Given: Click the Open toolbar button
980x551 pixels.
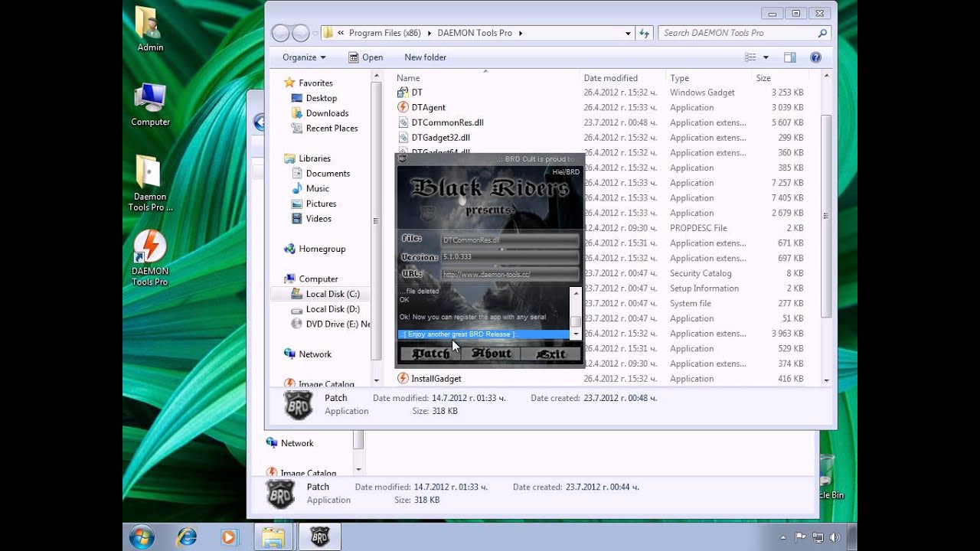Looking at the screenshot, I should (365, 57).
